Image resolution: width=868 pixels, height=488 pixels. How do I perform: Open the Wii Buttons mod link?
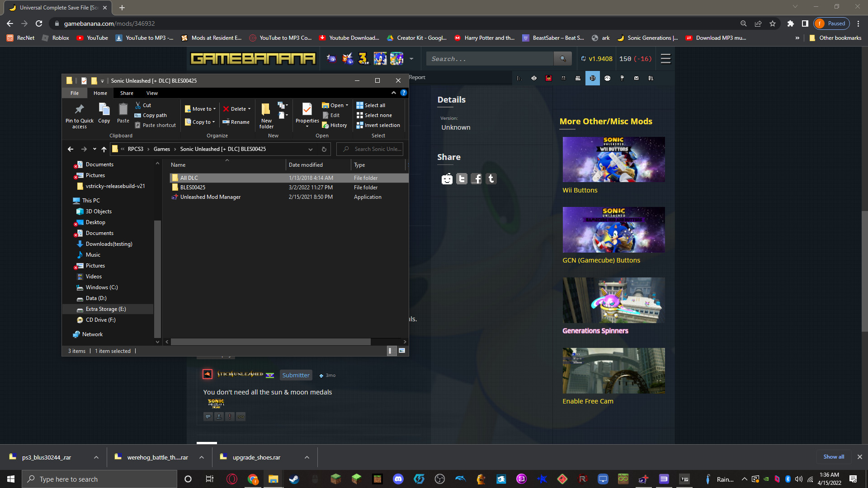click(580, 190)
